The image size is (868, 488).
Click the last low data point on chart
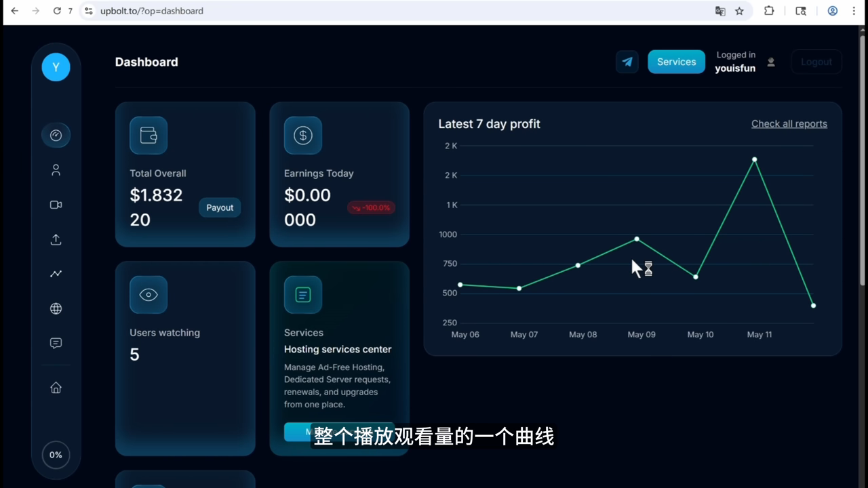[813, 305]
